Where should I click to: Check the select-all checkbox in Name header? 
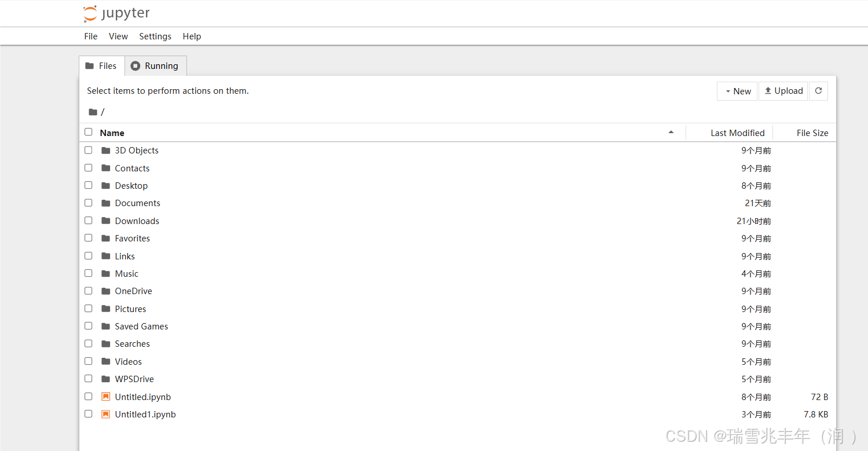click(x=88, y=131)
